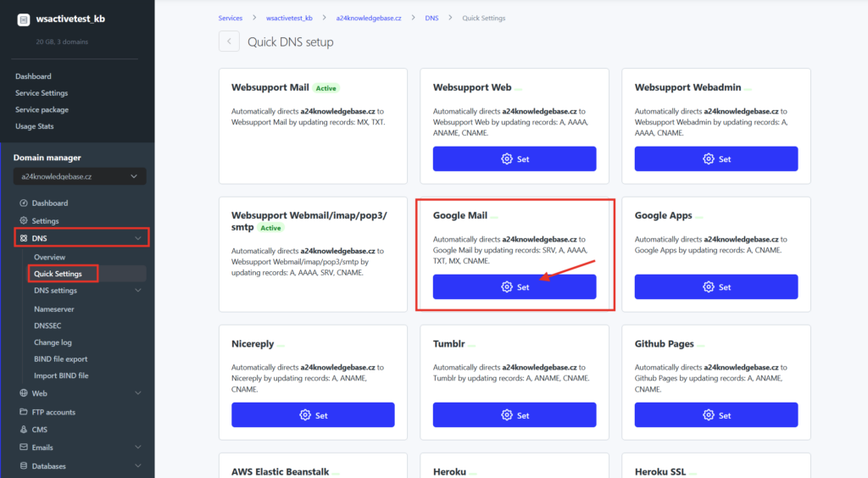Open Change log under DNS
The image size is (868, 478).
point(53,342)
